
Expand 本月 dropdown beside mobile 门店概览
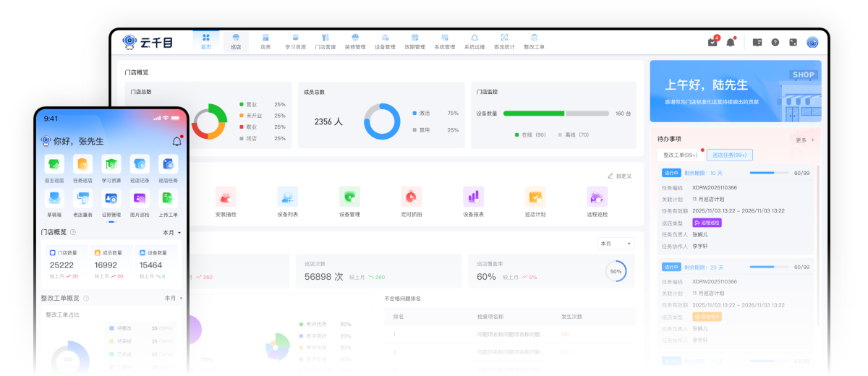(172, 233)
